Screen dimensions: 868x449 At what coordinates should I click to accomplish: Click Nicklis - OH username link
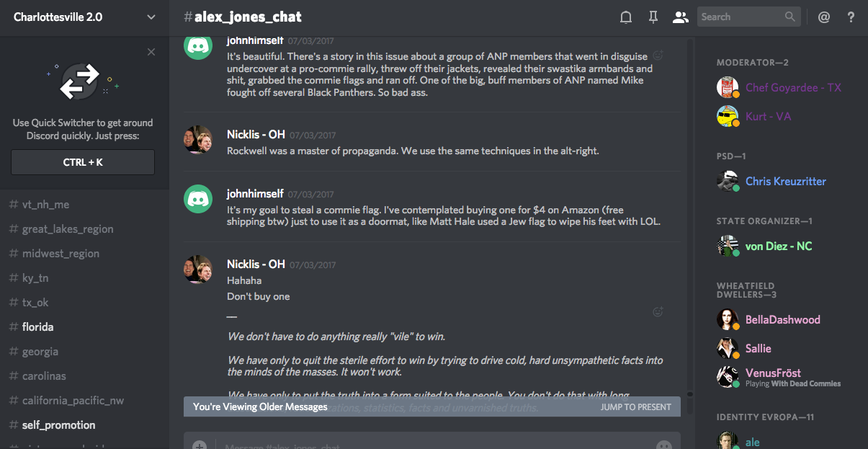pyautogui.click(x=256, y=135)
